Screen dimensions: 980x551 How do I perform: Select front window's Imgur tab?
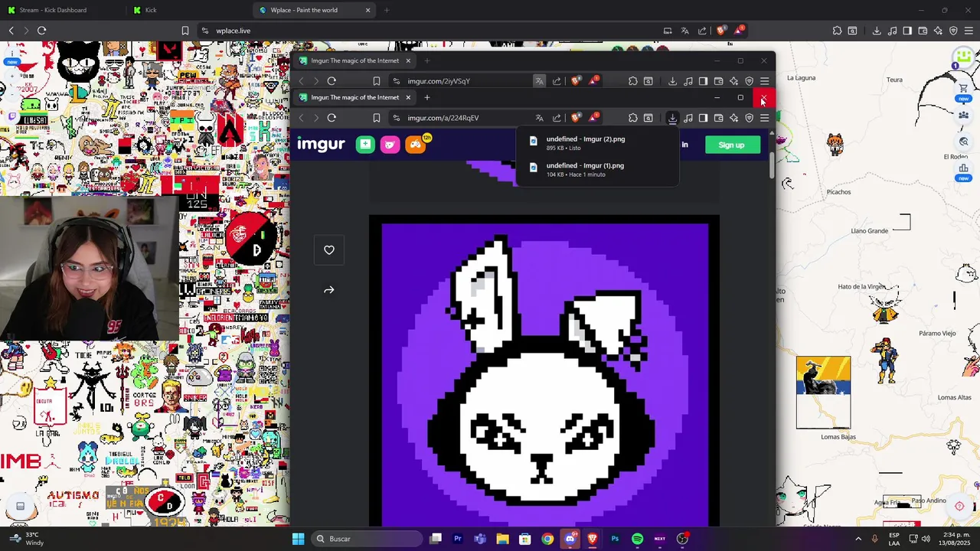pyautogui.click(x=355, y=97)
